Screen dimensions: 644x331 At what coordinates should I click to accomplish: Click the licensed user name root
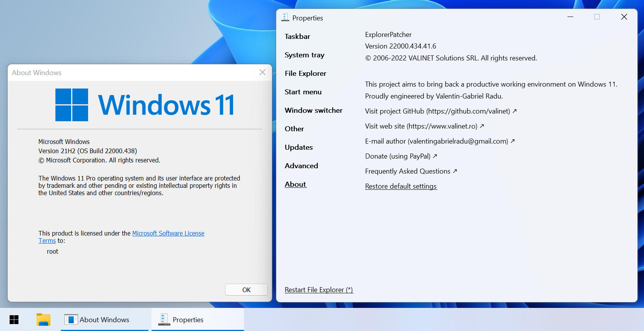point(52,251)
